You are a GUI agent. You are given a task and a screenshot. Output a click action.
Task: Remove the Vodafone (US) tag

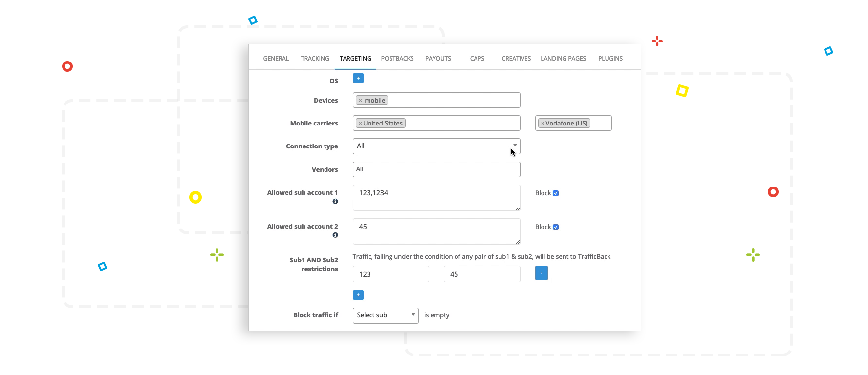point(542,124)
